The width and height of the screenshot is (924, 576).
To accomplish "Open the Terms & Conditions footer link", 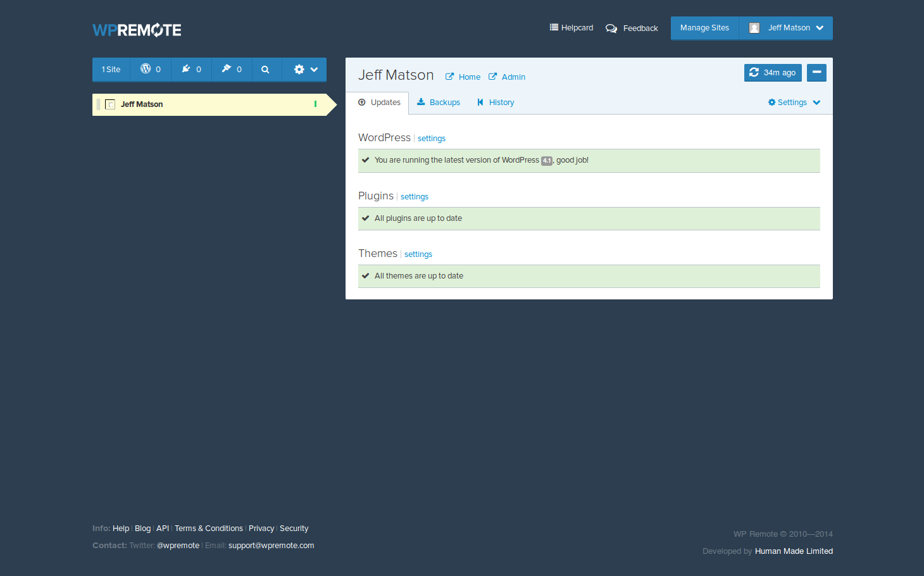I will 209,529.
